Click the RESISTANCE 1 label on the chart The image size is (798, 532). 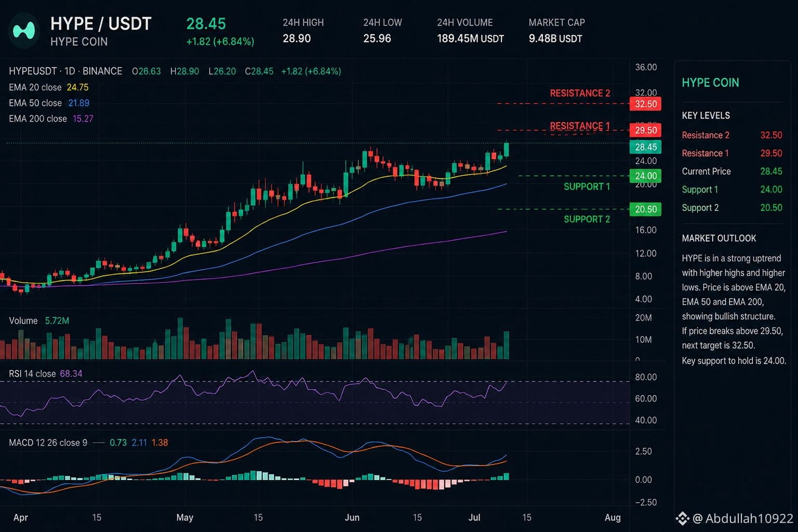[x=580, y=126]
